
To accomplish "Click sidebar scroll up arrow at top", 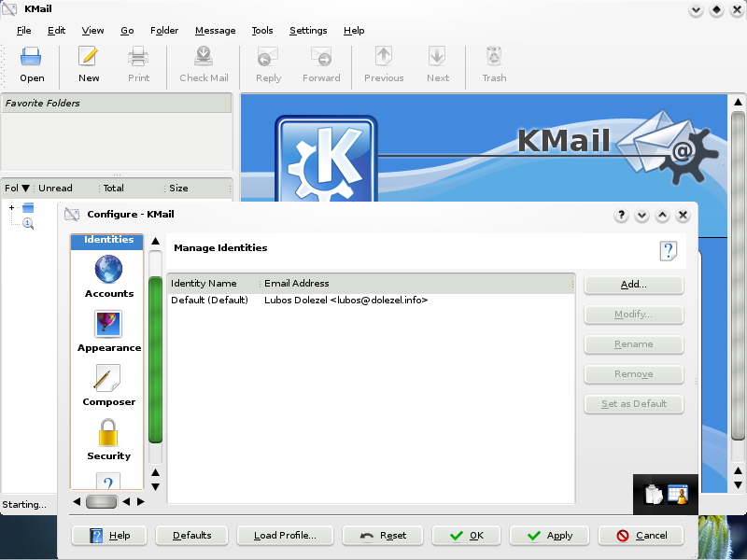I will pyautogui.click(x=155, y=241).
